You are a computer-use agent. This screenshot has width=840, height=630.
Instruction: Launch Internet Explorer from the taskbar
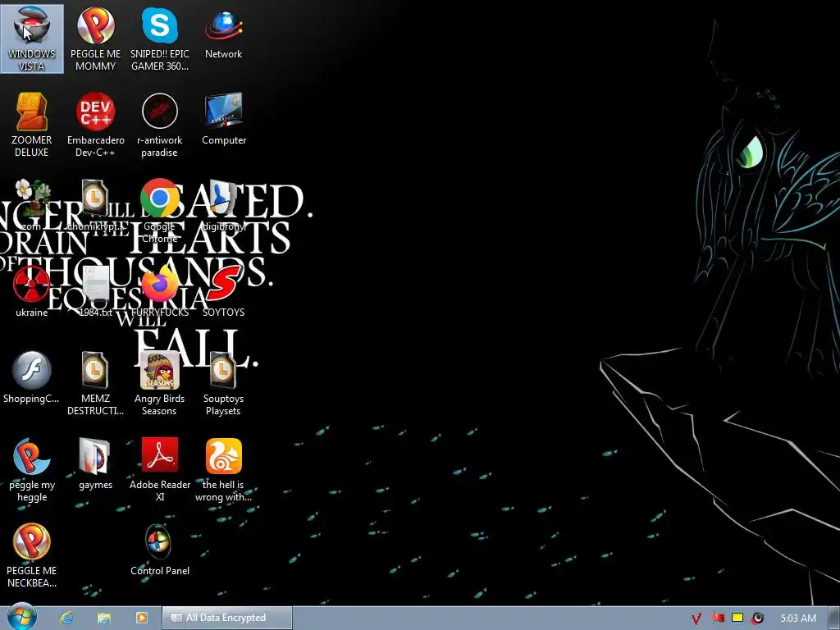point(66,618)
